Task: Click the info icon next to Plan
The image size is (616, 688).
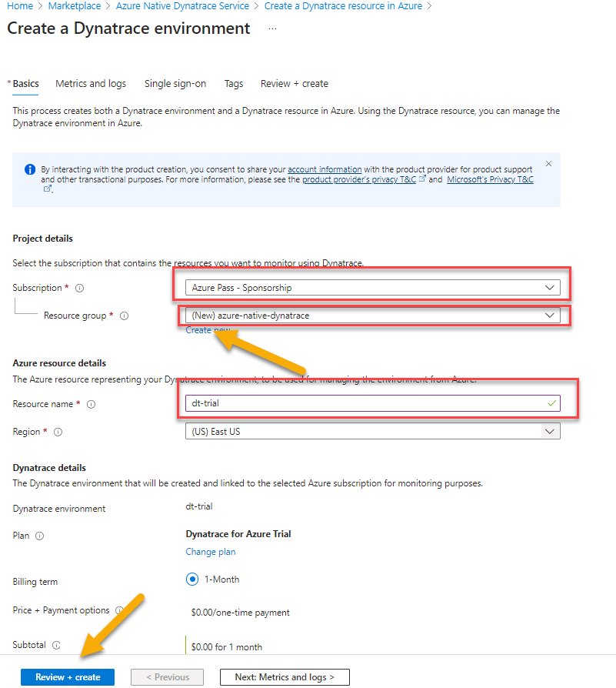Action: pyautogui.click(x=39, y=536)
